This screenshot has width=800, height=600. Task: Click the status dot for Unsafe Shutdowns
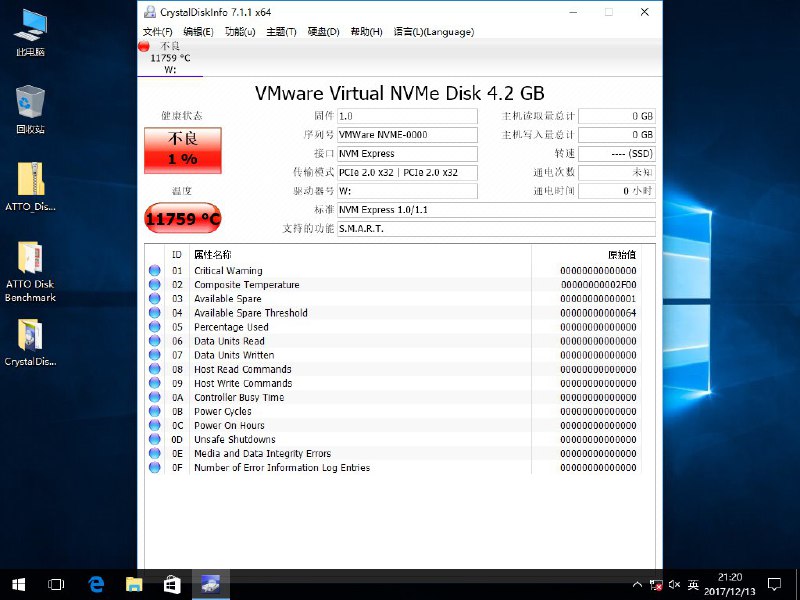[x=155, y=439]
